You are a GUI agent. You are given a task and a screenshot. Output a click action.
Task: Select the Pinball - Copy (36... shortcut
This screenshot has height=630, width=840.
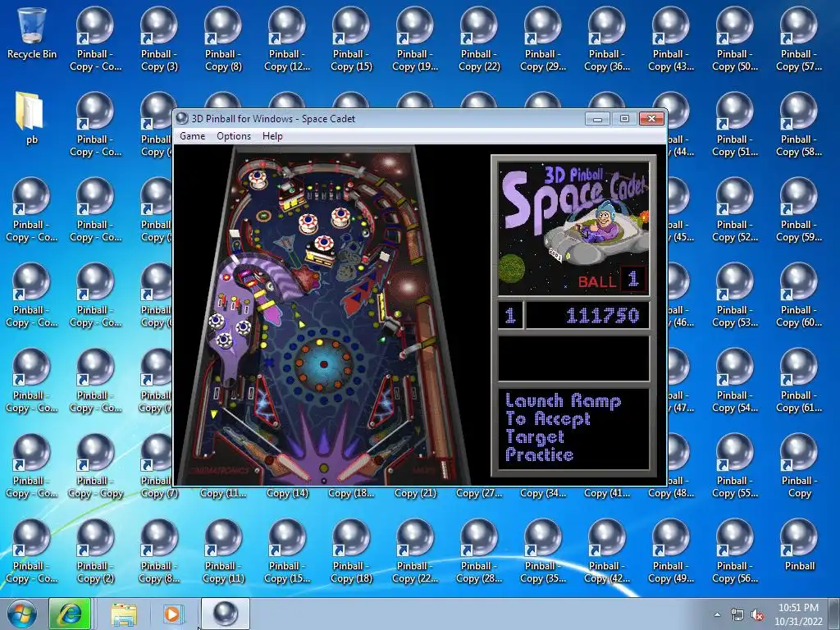click(607, 39)
